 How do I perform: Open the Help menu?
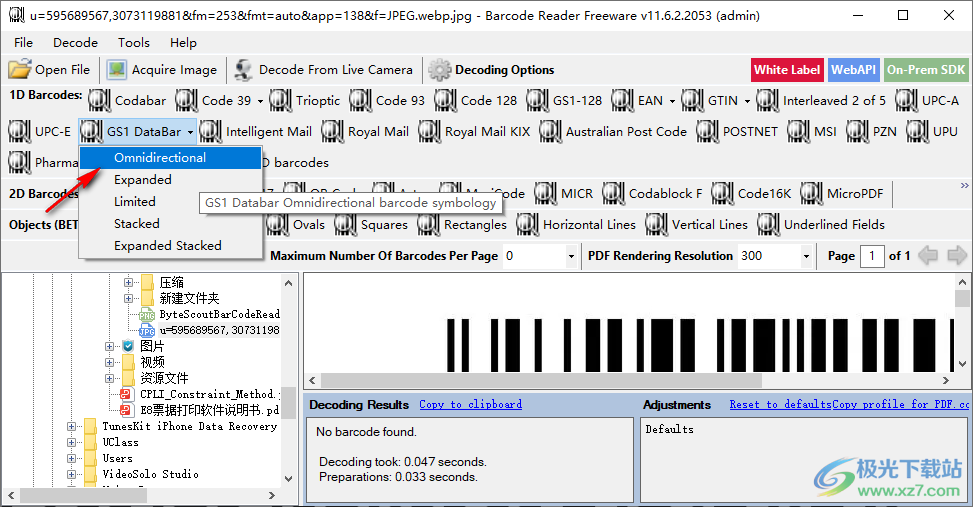[x=183, y=42]
